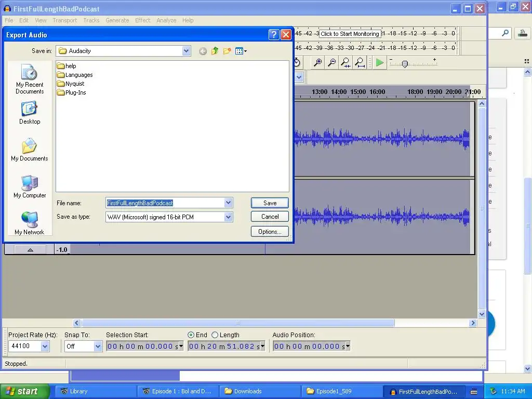Select the Languages folder
532x399 pixels.
coord(75,75)
